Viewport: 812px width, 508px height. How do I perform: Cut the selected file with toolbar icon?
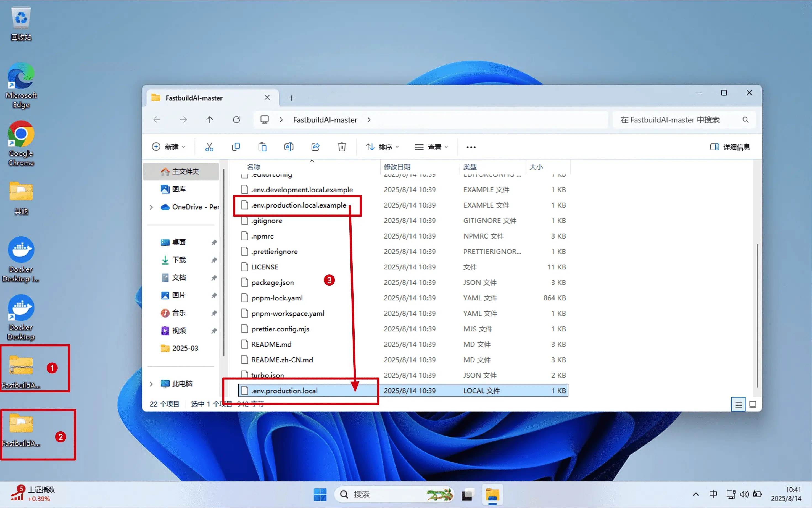coord(209,147)
